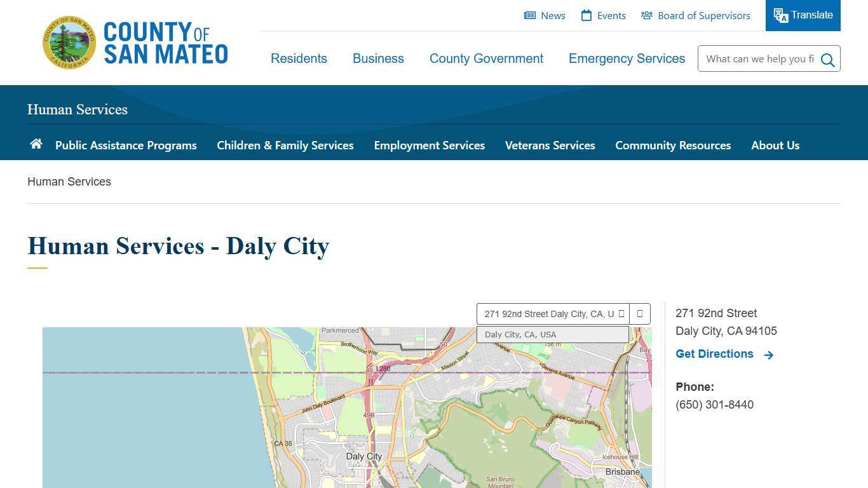Click the Board of Supervisors people icon
The height and width of the screenshot is (488, 868).
pyautogui.click(x=646, y=15)
